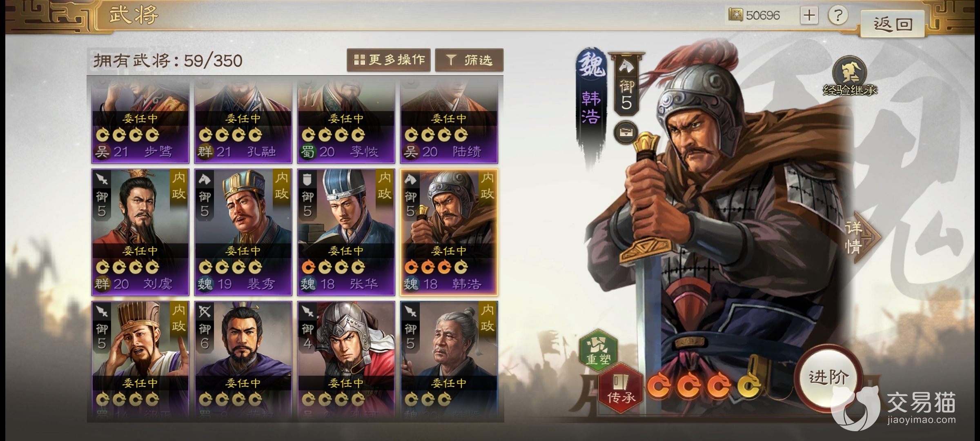This screenshot has height=441, width=980.
Task: Open the question mark help icon
Action: click(837, 16)
